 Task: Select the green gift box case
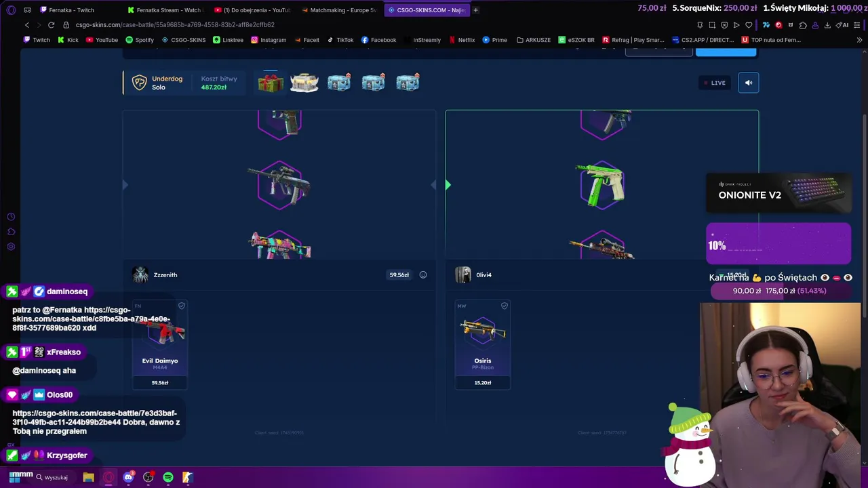coord(271,83)
